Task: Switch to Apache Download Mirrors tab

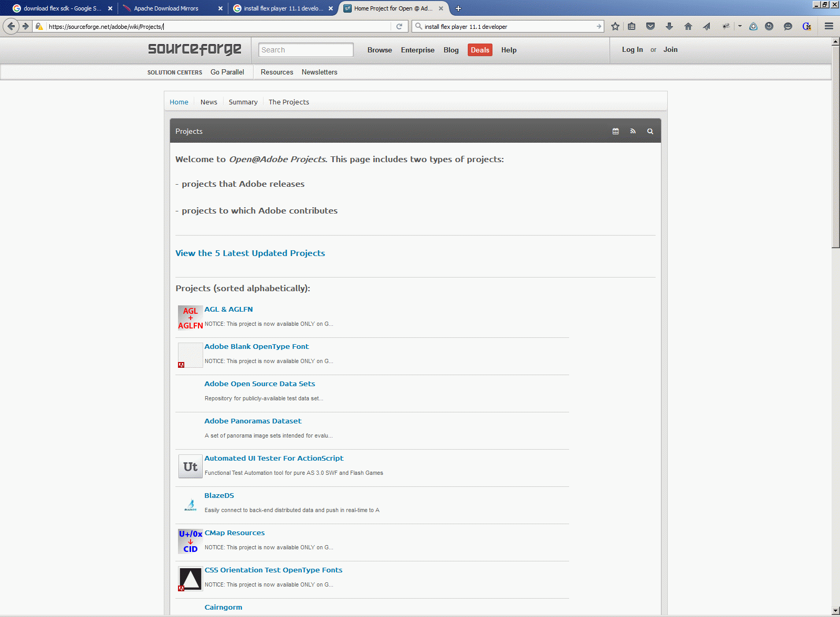Action: (173, 8)
